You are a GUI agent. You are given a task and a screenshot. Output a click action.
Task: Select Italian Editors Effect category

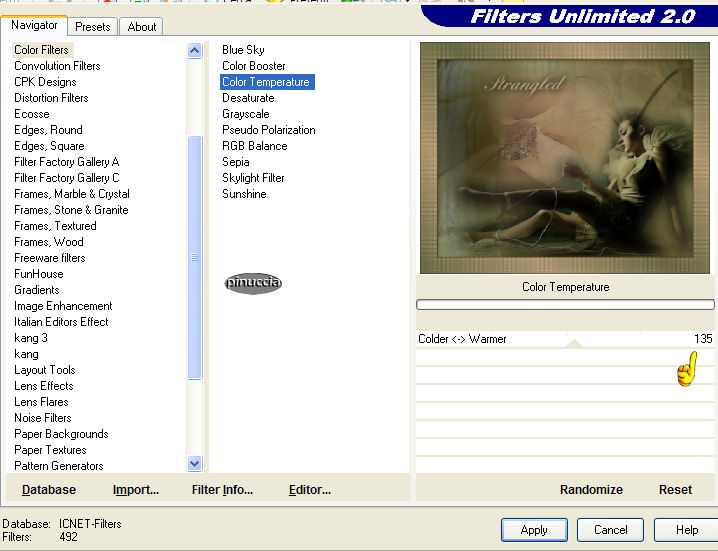coord(61,322)
